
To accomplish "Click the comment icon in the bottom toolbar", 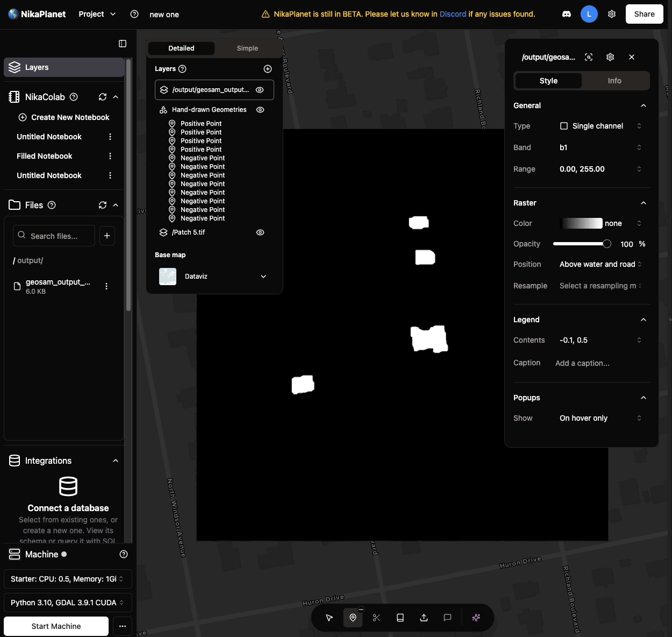I will tap(447, 618).
